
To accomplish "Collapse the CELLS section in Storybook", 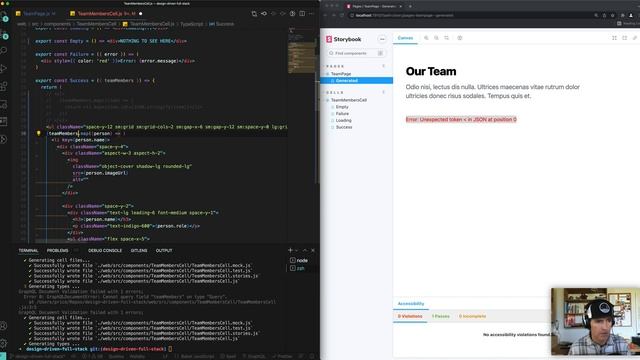I will tap(335, 93).
